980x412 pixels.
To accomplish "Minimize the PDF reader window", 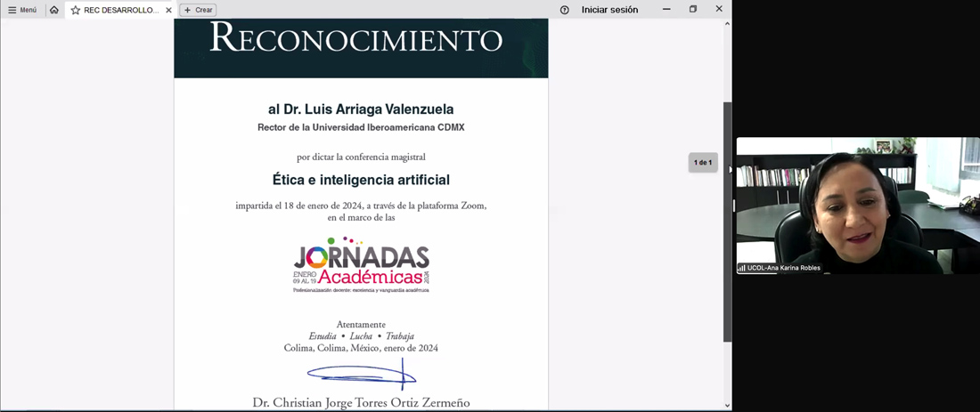I will (x=666, y=10).
